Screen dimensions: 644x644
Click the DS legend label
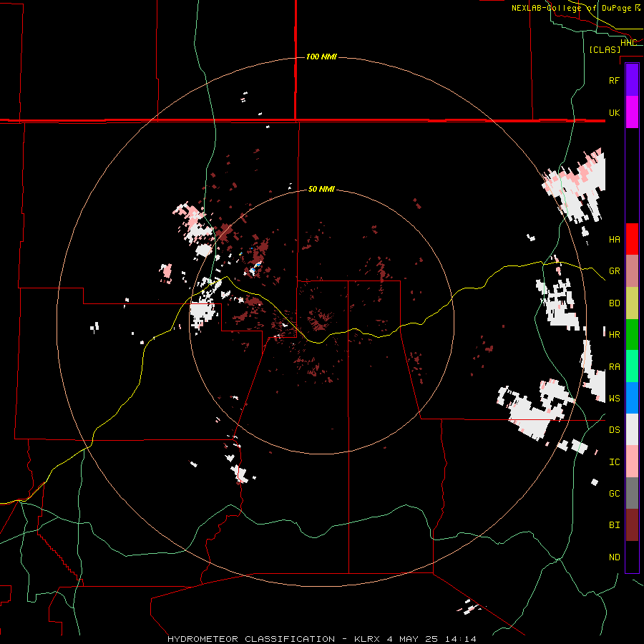click(x=614, y=430)
